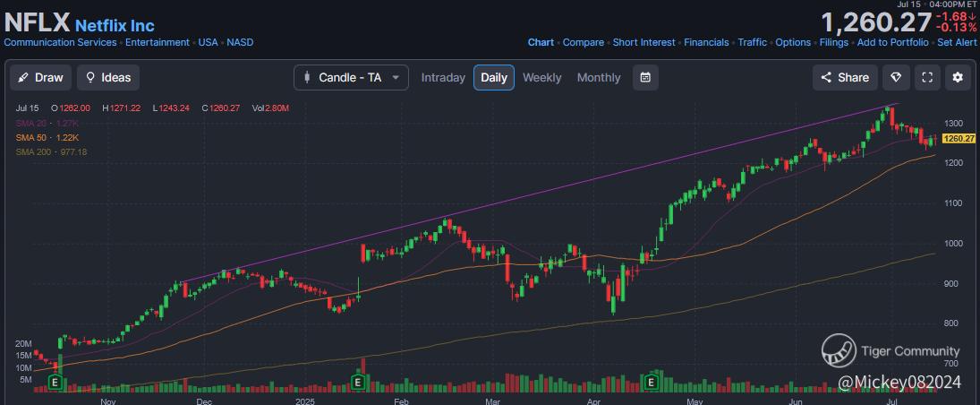Open the Filings page

coord(834,43)
